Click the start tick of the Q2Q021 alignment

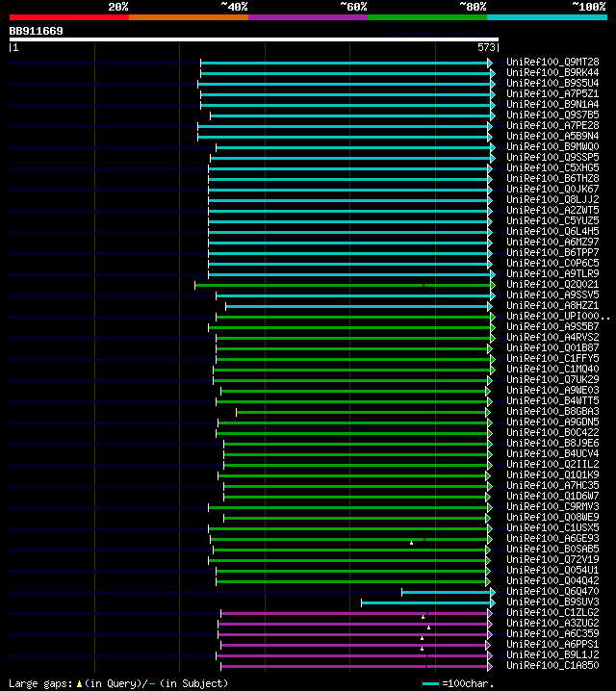pyautogui.click(x=194, y=286)
